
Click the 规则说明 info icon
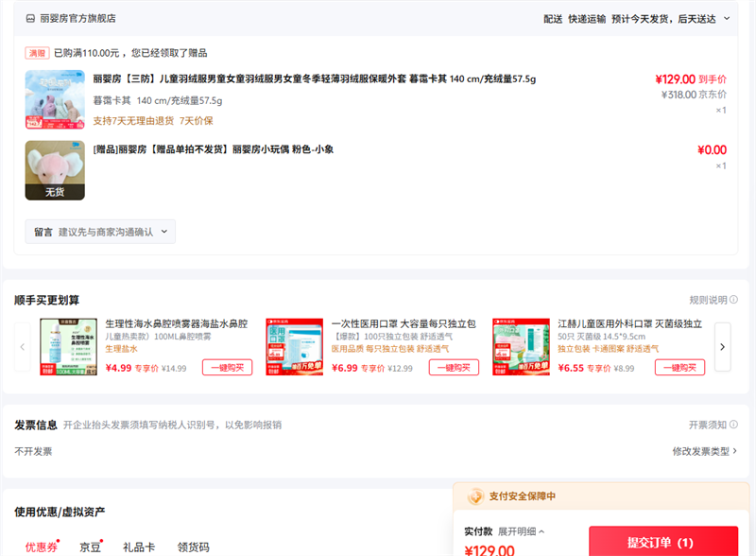coord(735,300)
